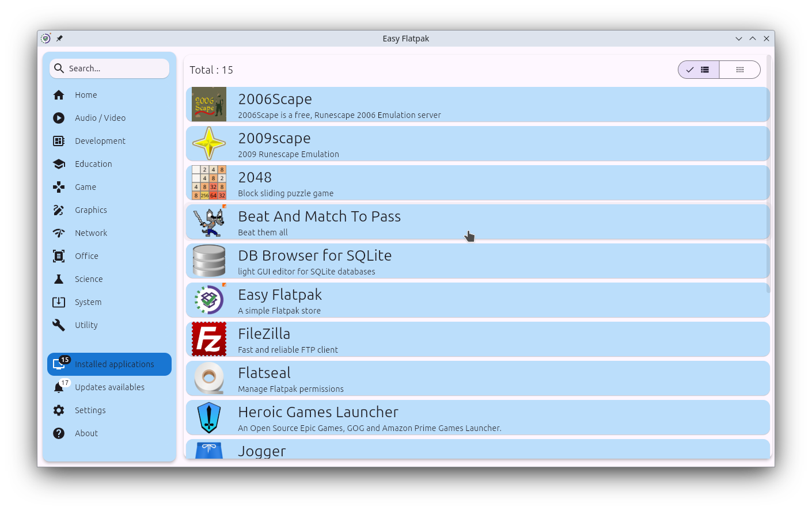Click the 2048 tile grid icon

209,182
